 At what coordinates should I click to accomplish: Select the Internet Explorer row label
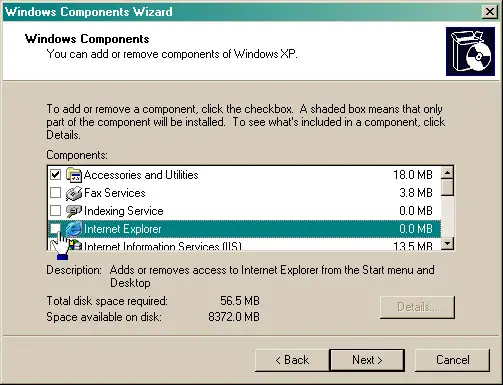click(x=123, y=229)
